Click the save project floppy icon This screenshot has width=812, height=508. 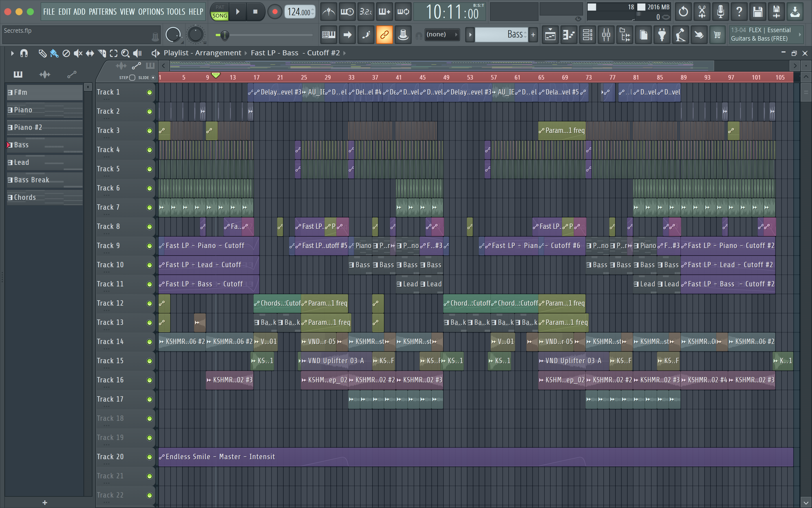[758, 12]
